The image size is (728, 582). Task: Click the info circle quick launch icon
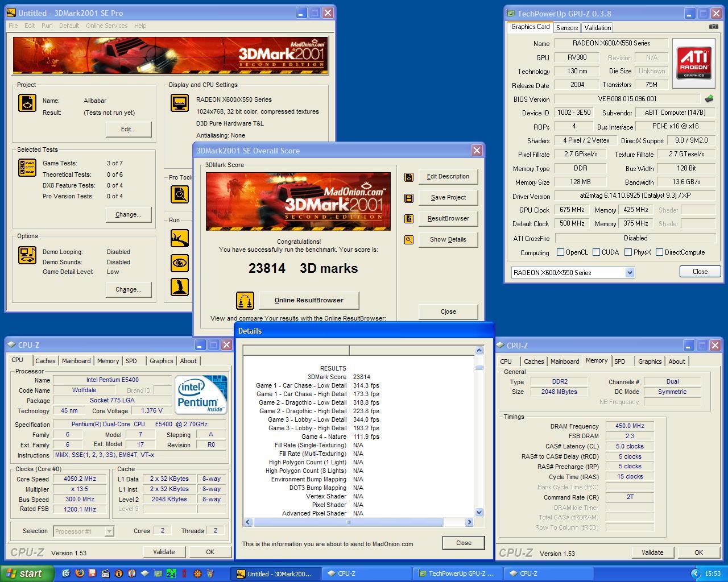pos(118,573)
